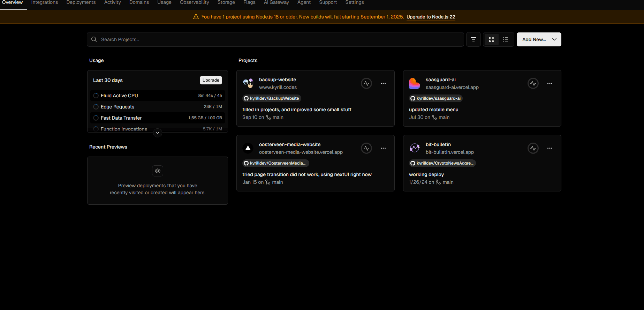Screen dimensions: 644x310
Task: Open more options for oosterveen-media-website
Action: pos(383,148)
